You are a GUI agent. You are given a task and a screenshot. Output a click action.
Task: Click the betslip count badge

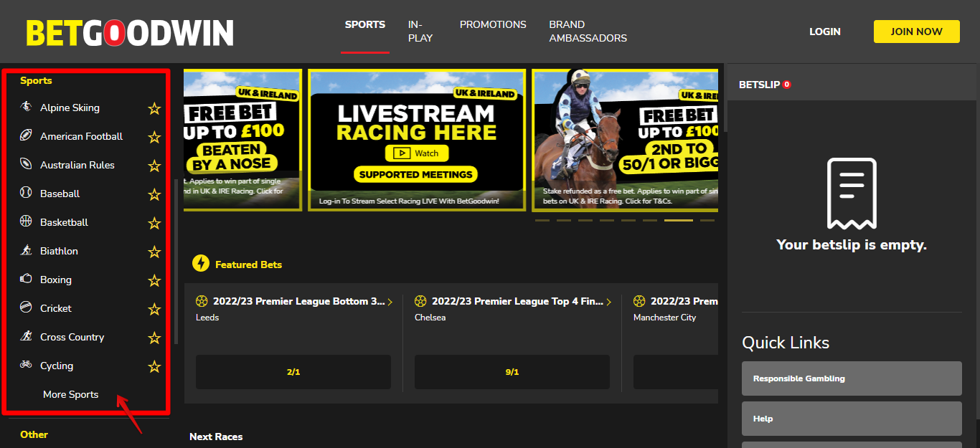click(787, 85)
